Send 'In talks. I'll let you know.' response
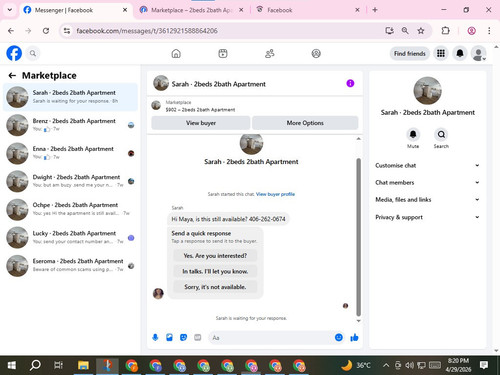Image resolution: width=500 pixels, height=375 pixels. pos(215,271)
